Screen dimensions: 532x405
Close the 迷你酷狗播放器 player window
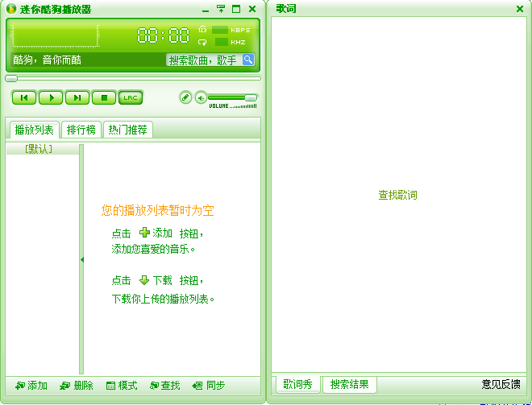(252, 9)
